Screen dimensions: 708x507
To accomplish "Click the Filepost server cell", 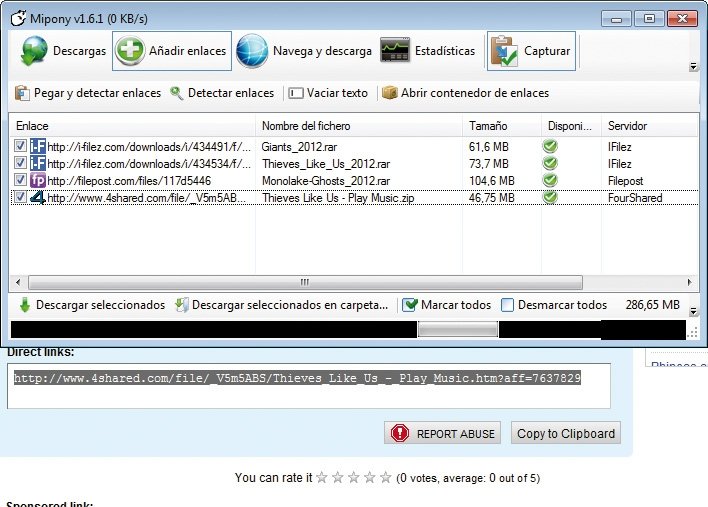I will 625,181.
